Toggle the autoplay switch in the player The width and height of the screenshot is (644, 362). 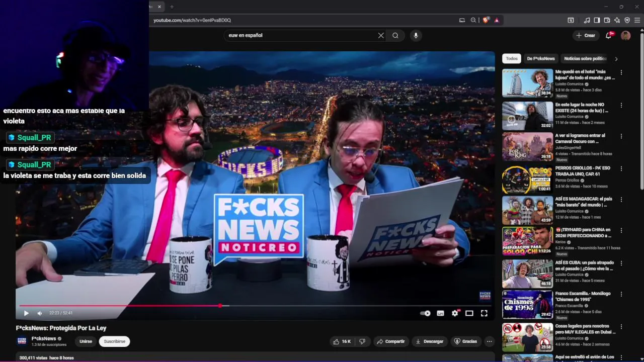[x=426, y=313]
